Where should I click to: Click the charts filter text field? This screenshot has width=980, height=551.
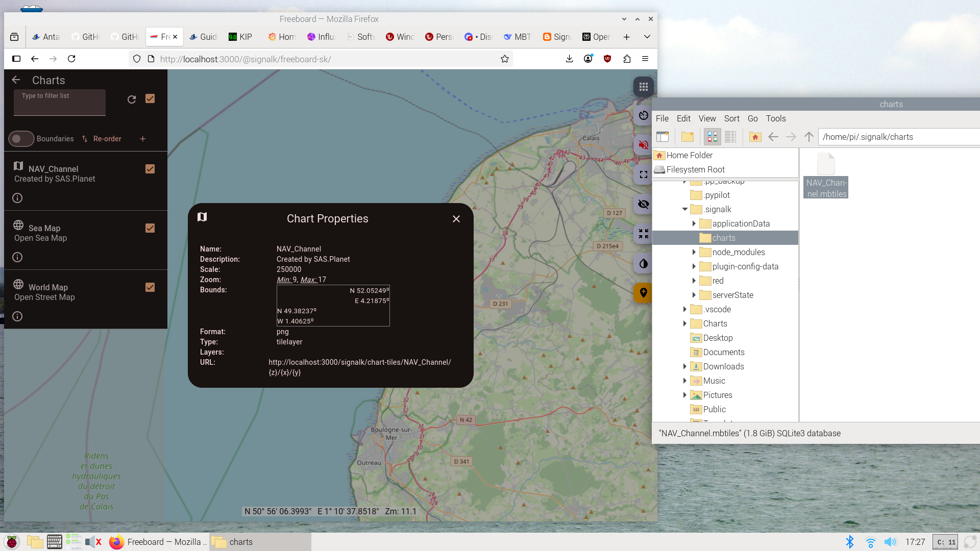point(60,103)
